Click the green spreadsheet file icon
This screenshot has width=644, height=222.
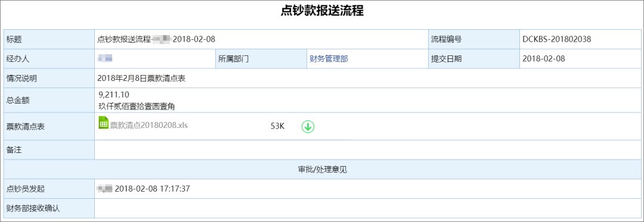103,123
